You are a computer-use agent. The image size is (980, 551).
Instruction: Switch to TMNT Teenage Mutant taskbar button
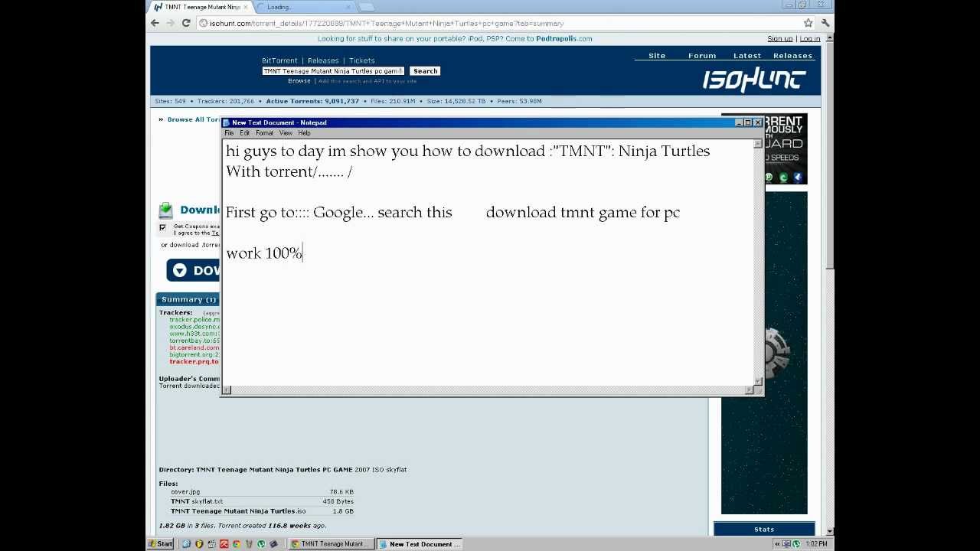tap(332, 544)
